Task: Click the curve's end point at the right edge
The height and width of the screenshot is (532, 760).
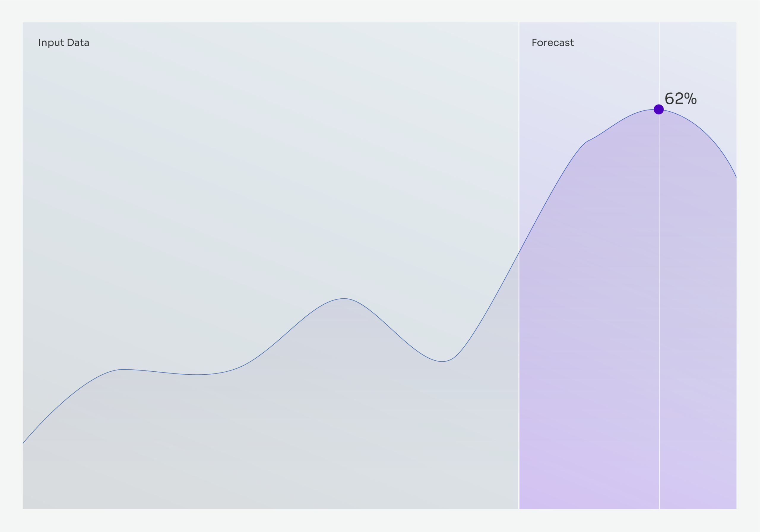Action: click(736, 177)
